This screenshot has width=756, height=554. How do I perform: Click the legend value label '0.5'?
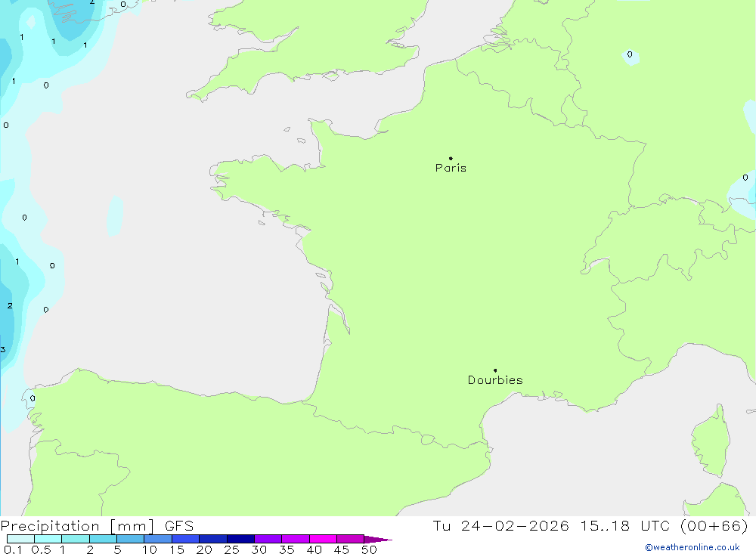41,549
